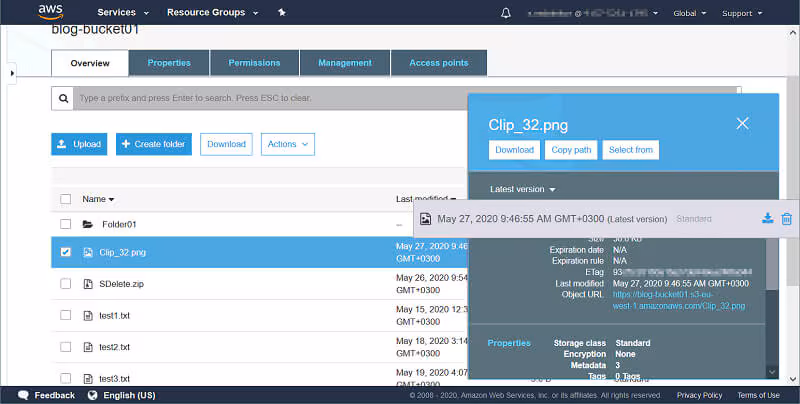Viewport: 800px width, 404px height.
Task: Click the Upload button
Action: (79, 144)
